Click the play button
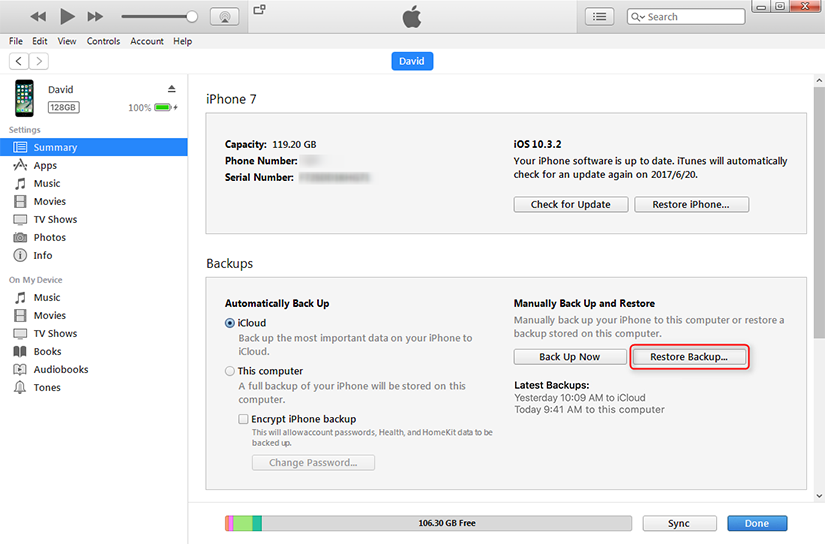This screenshot has height=544, width=825. [x=67, y=16]
